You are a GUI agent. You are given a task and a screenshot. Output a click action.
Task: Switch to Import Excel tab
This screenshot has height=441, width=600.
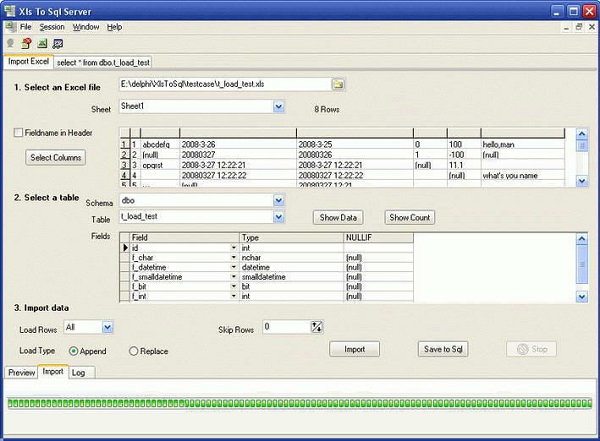tap(28, 62)
